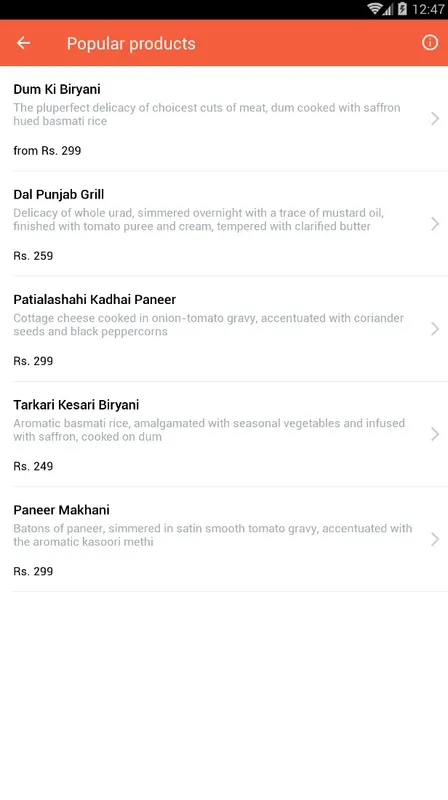Tap the Rs. 259 price label
The width and height of the screenshot is (448, 800).
tap(33, 256)
